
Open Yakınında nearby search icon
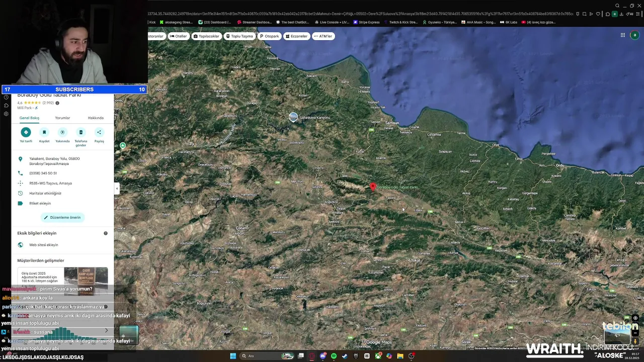click(x=62, y=132)
